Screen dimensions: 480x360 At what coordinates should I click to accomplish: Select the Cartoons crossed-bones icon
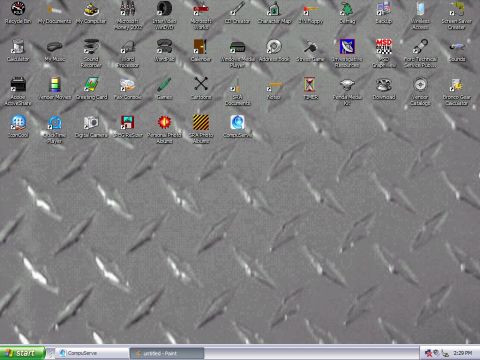201,85
